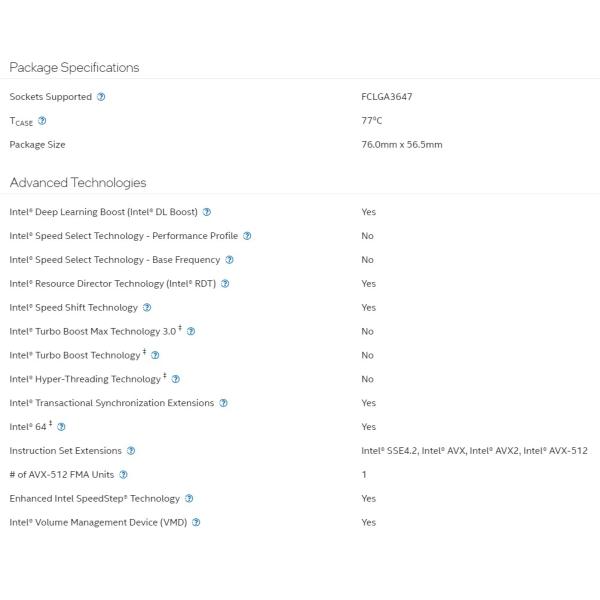Show help for Volume Management Device (VMD)
Screen dimensions: 600x600
pos(196,522)
